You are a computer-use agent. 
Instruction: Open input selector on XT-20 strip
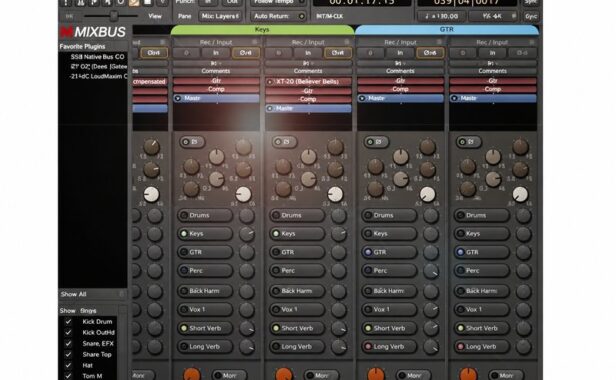point(308,63)
